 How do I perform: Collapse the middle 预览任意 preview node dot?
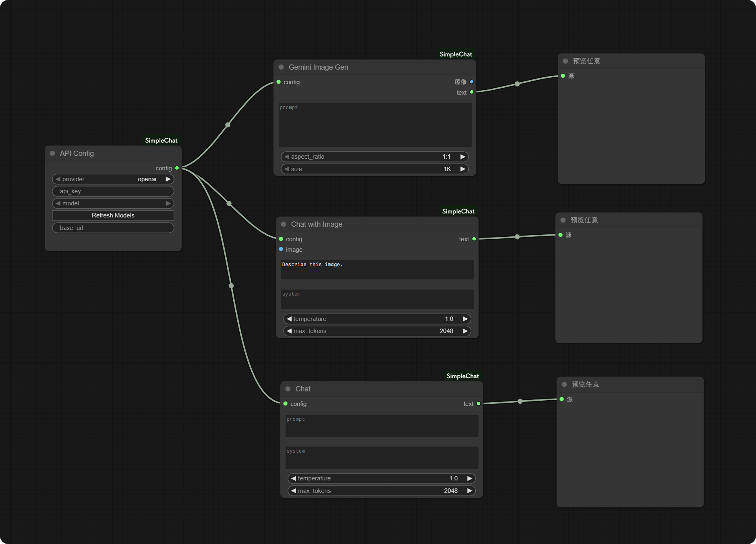point(563,220)
